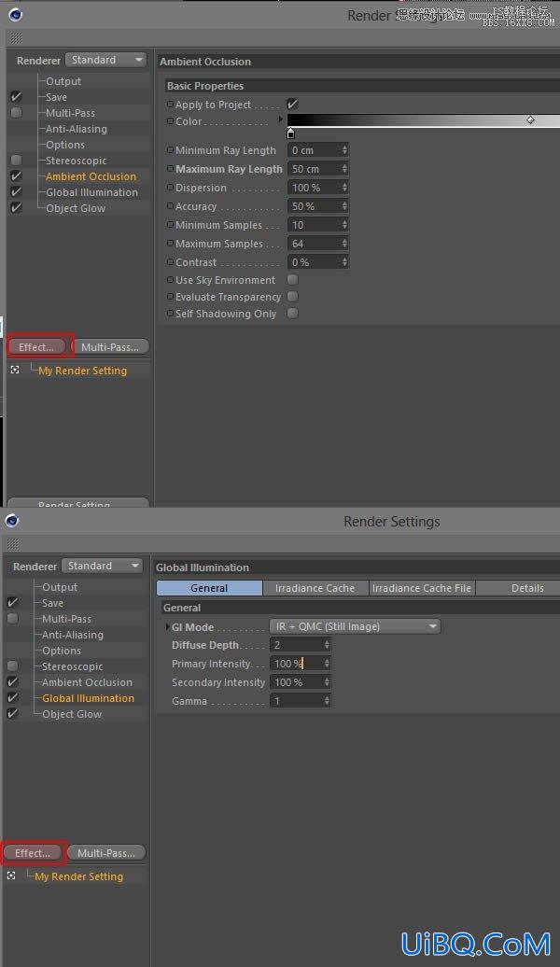Select Options in Ambient Occlusion window

(x=65, y=145)
